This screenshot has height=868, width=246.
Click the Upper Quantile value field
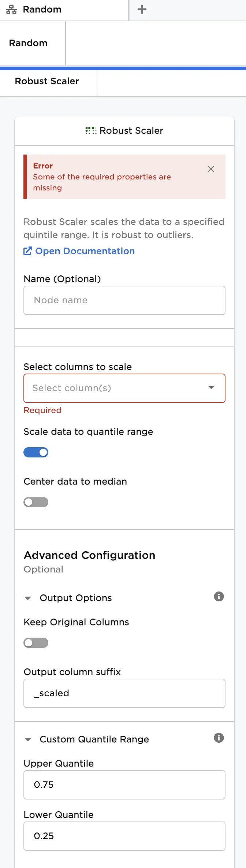pos(124,784)
